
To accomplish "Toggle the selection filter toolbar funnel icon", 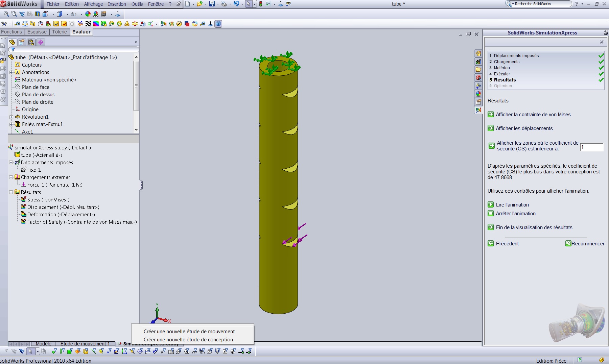I will [6, 351].
